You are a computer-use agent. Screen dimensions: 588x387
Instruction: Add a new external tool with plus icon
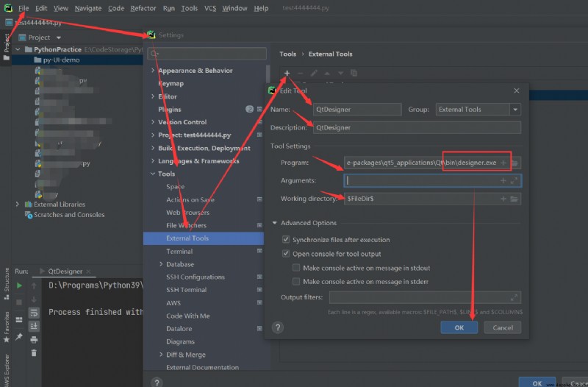tap(287, 73)
